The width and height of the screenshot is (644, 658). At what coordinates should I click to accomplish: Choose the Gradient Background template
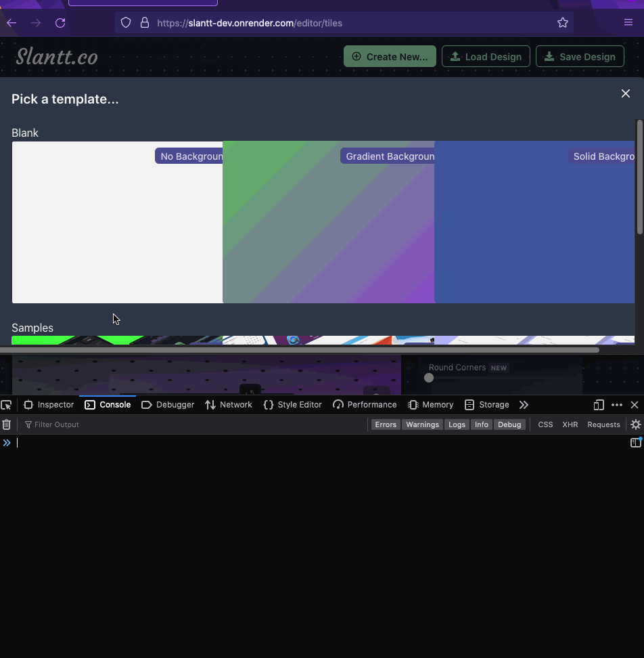pyautogui.click(x=328, y=222)
